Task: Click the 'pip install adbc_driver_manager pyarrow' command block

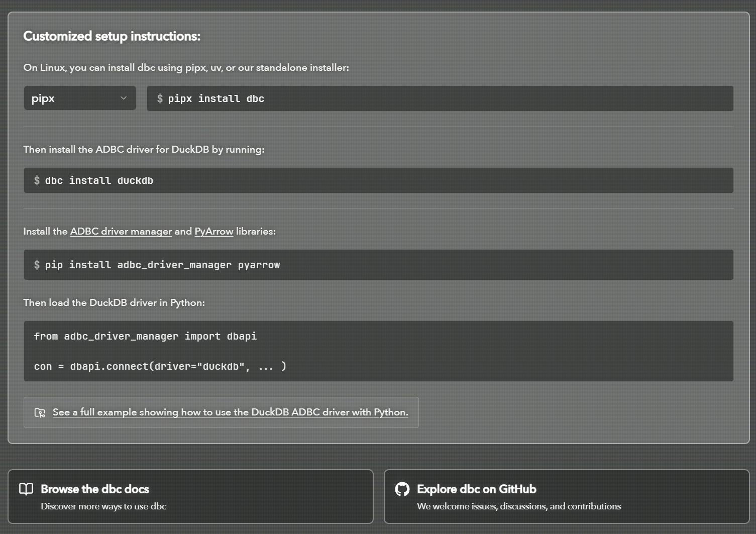Action: click(x=378, y=265)
